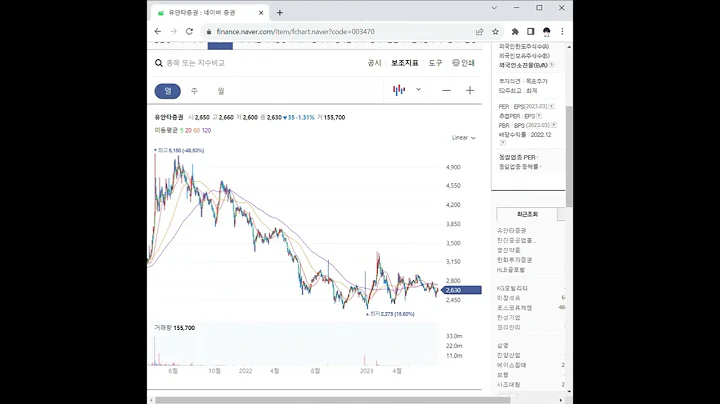
Task: Click the 거래량 155,700 volume label
Action: (174, 328)
